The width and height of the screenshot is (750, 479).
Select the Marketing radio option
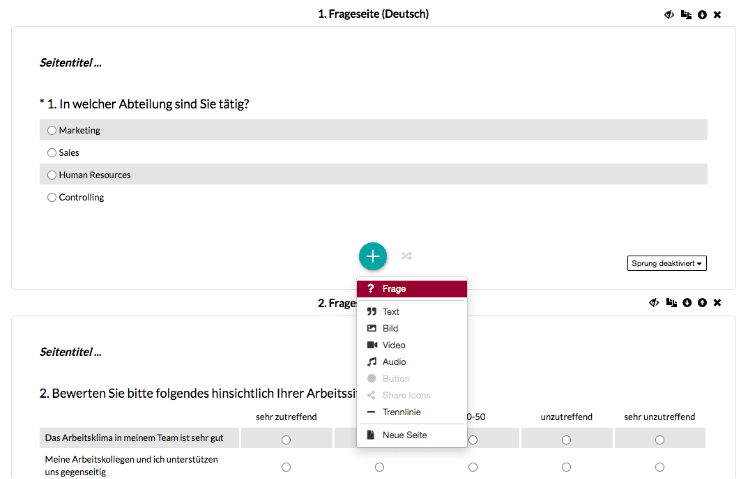pos(52,130)
